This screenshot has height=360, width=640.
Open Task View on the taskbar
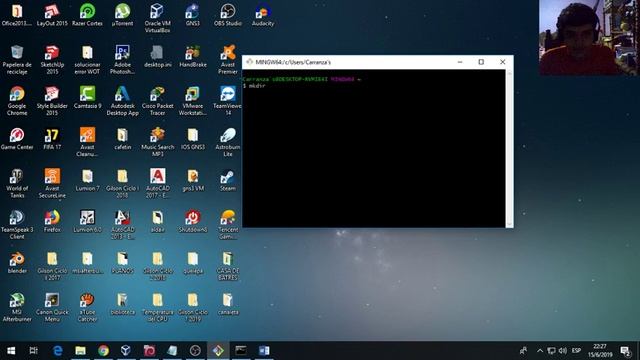click(x=33, y=351)
